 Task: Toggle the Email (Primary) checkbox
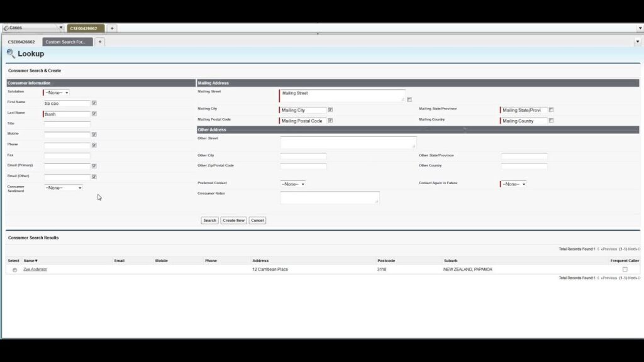coord(94,166)
